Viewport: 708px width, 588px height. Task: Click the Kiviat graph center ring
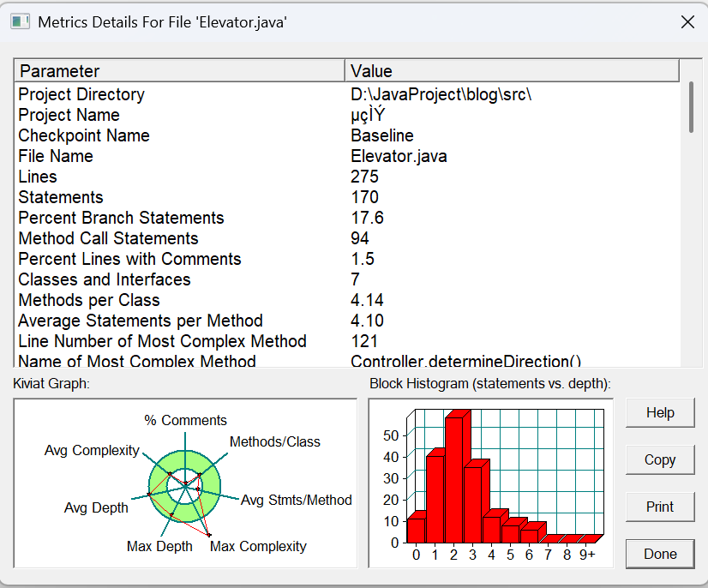(x=184, y=486)
